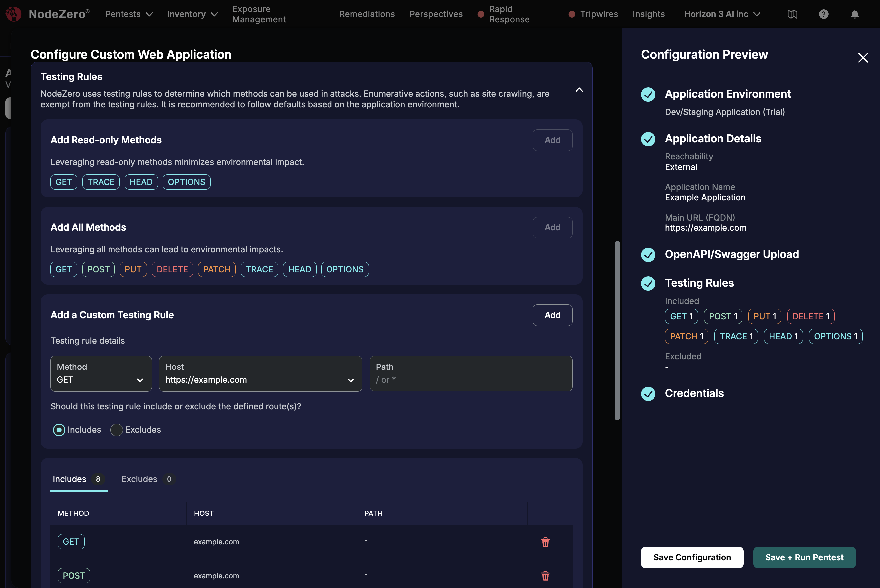Click the METHOD column header
Viewport: 880px width, 588px height.
[x=73, y=513]
